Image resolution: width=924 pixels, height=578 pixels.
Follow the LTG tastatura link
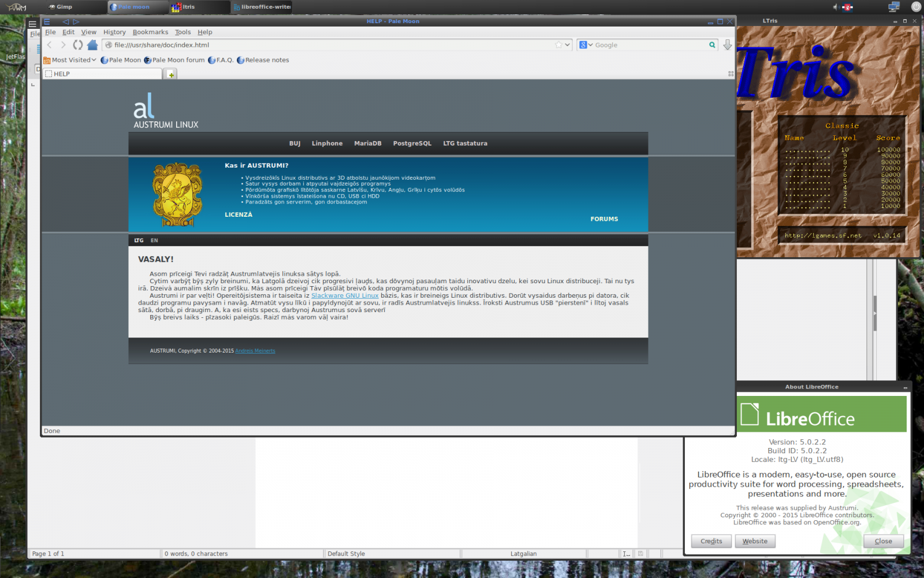tap(465, 143)
